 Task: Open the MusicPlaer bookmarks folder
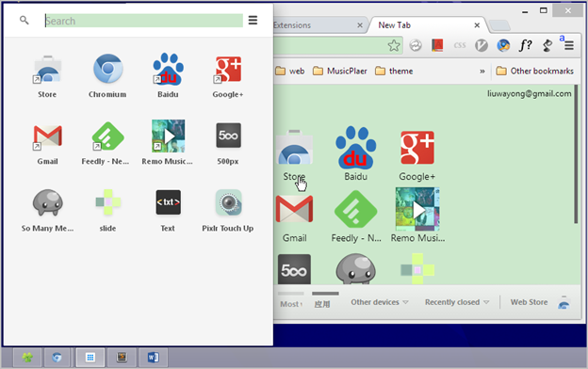tap(340, 72)
